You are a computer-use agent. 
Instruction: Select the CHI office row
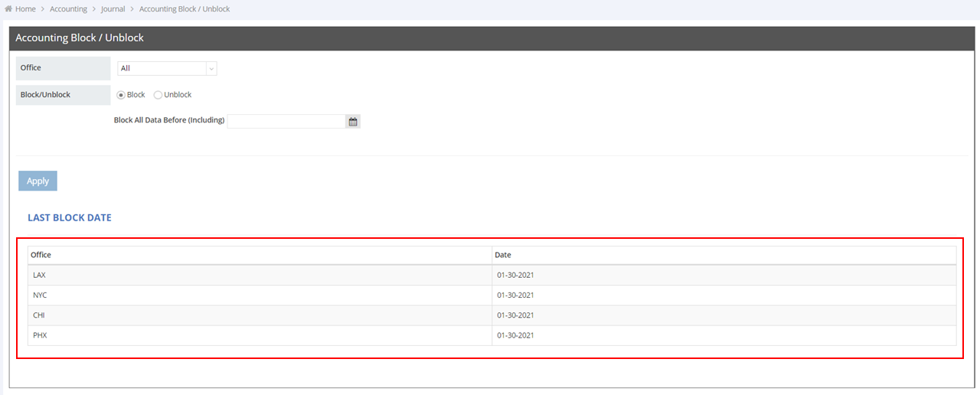point(39,315)
